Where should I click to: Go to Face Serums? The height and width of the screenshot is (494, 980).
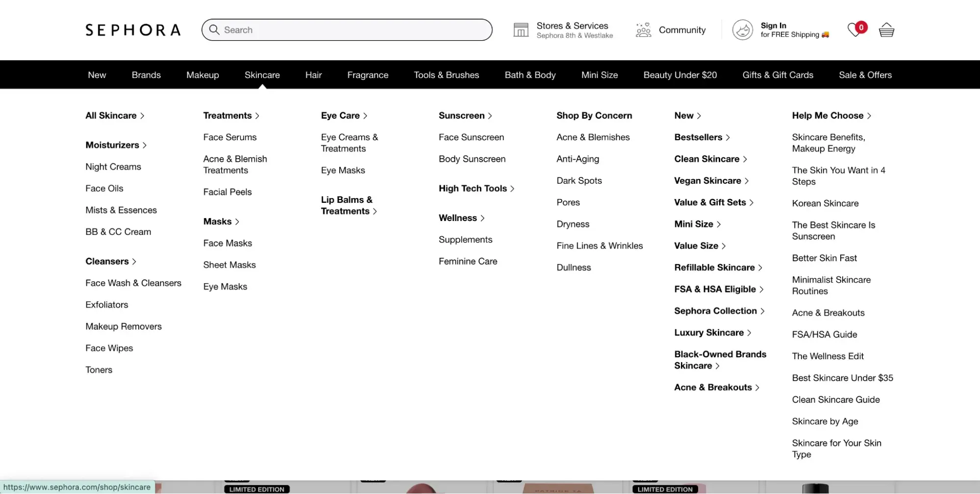click(230, 137)
